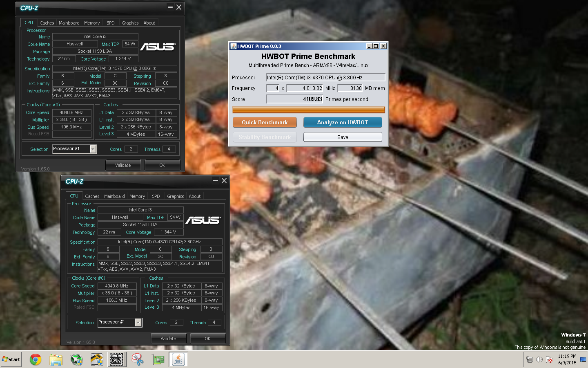Click the orange HWBOT benchmark progress bar

pos(309,110)
